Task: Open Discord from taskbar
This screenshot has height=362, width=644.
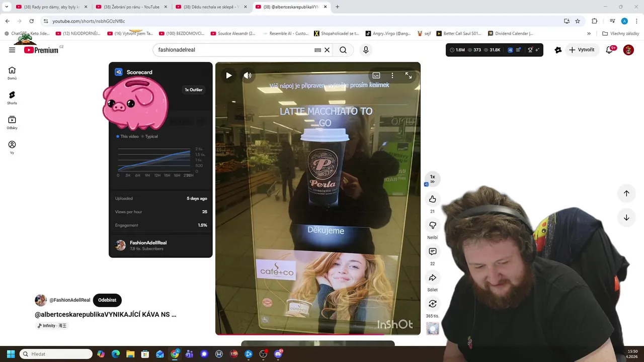Action: (x=278, y=354)
